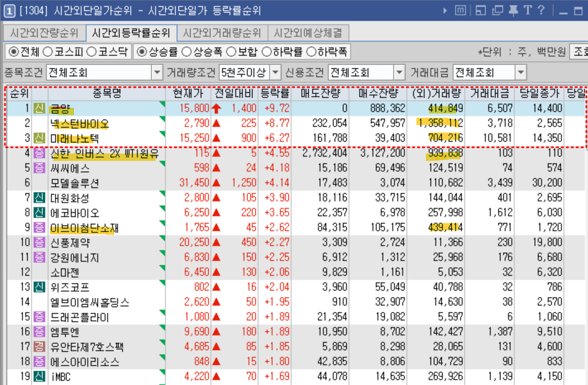Select the 상승률 radio button
The image size is (588, 385).
pyautogui.click(x=142, y=52)
